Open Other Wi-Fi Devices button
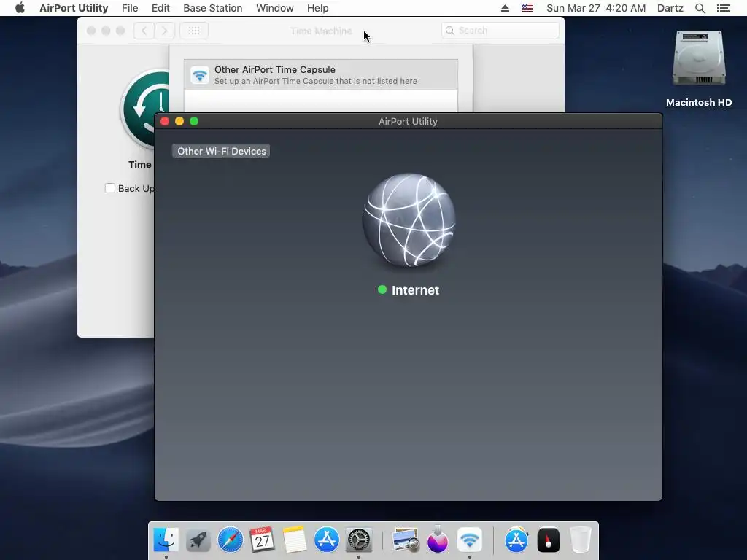This screenshot has width=747, height=560. coord(221,151)
